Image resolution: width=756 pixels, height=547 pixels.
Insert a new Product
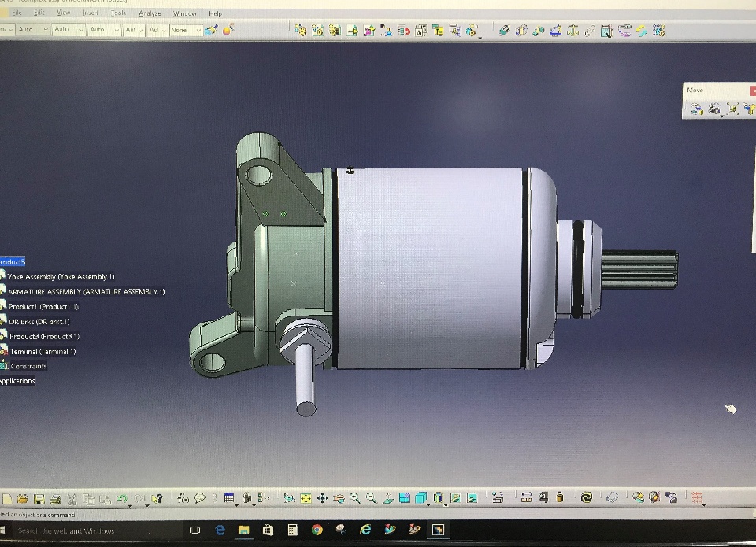pyautogui.click(x=317, y=31)
